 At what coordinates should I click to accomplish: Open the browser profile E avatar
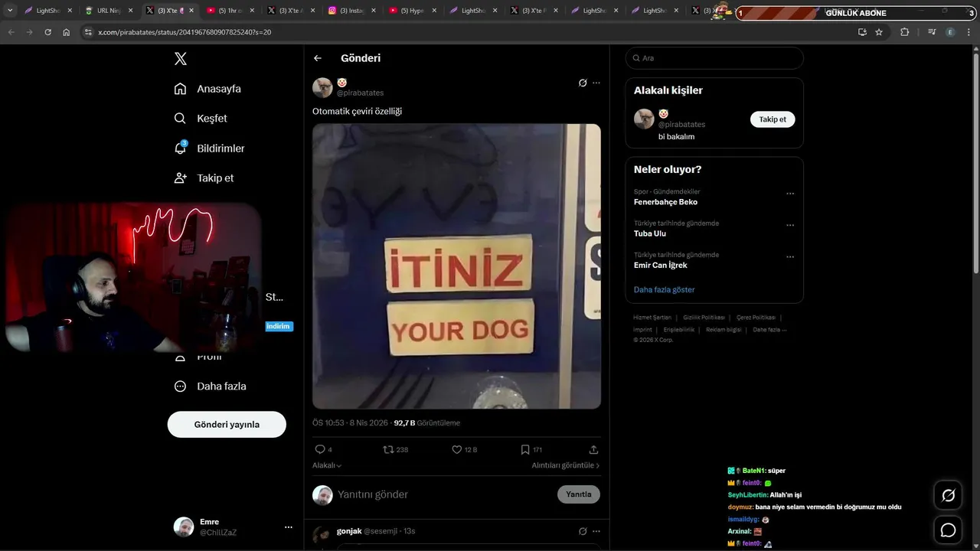pos(950,32)
